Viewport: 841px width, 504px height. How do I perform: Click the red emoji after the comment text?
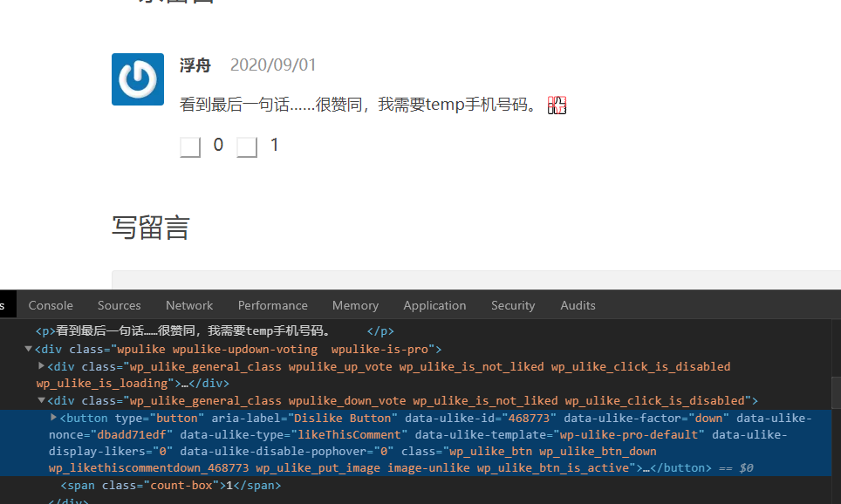[557, 106]
